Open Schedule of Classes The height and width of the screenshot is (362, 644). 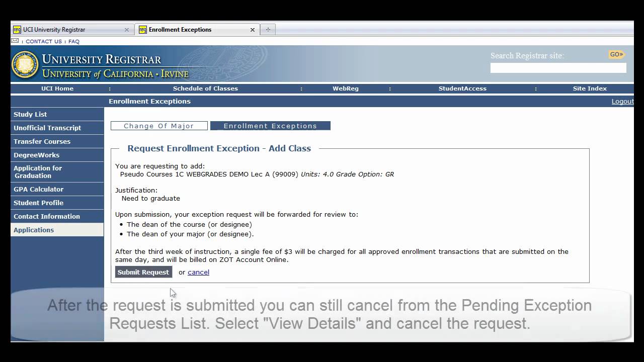tap(205, 88)
